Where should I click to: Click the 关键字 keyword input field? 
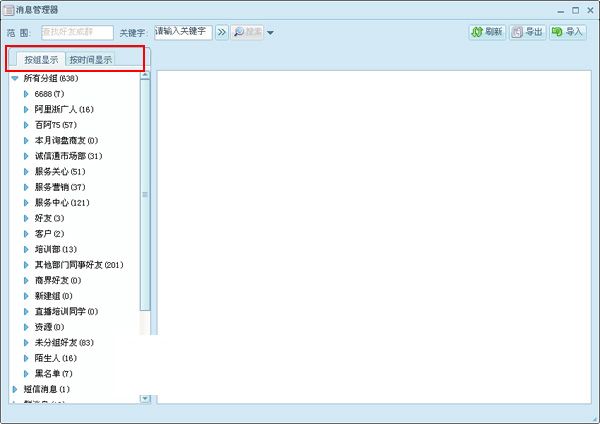click(182, 32)
